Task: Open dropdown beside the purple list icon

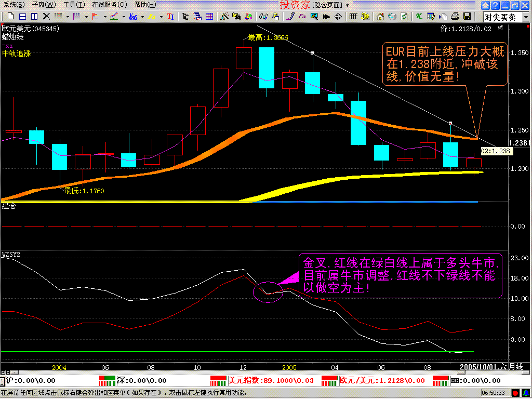Action: (86, 17)
